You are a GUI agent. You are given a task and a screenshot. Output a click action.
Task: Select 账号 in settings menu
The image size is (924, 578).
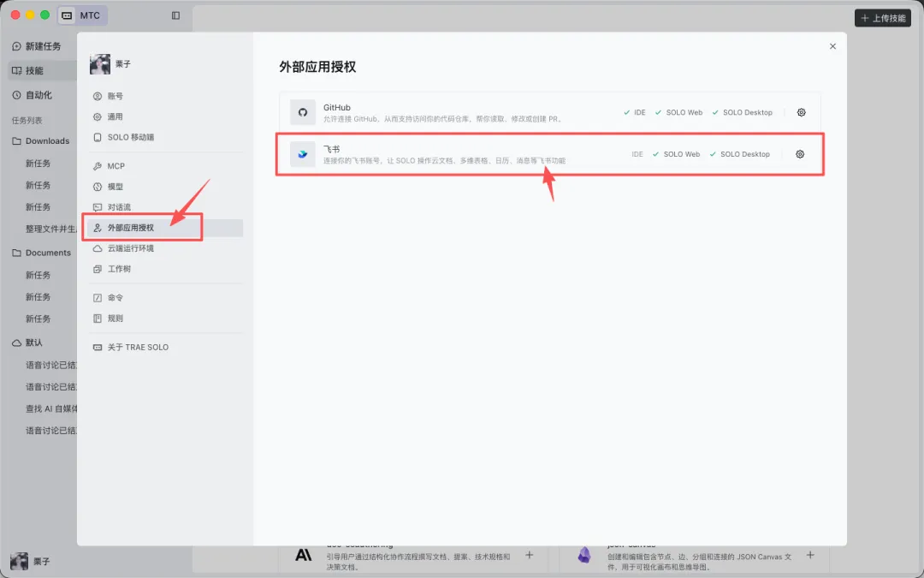165,96
